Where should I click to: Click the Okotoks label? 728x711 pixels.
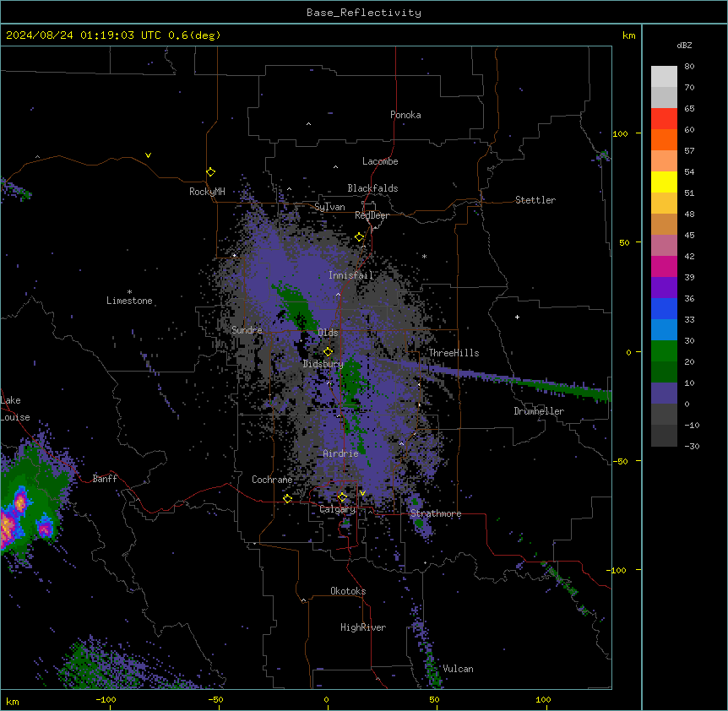click(348, 591)
